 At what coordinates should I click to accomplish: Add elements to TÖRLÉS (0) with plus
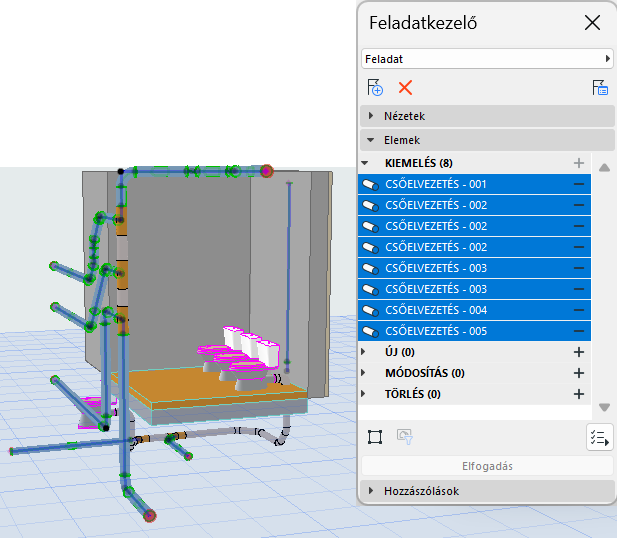click(x=578, y=394)
